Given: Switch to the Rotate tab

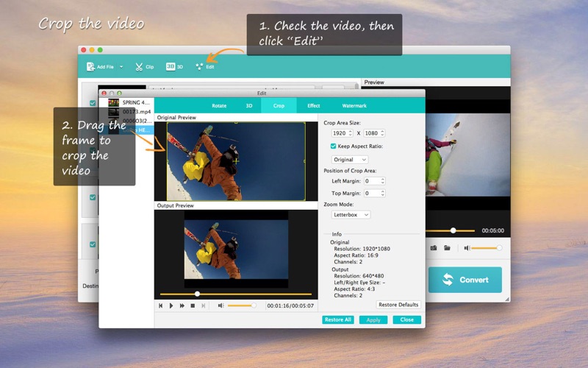Looking at the screenshot, I should coord(219,105).
